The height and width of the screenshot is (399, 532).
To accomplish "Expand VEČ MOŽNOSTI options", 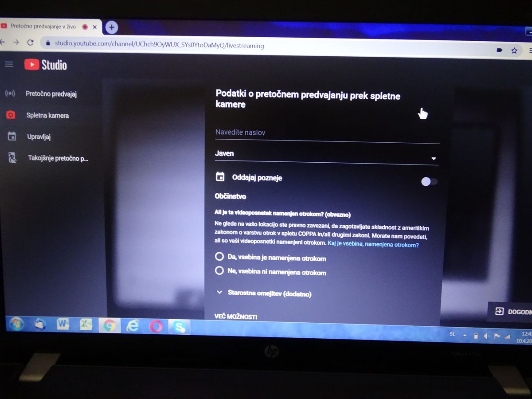I will tap(235, 317).
